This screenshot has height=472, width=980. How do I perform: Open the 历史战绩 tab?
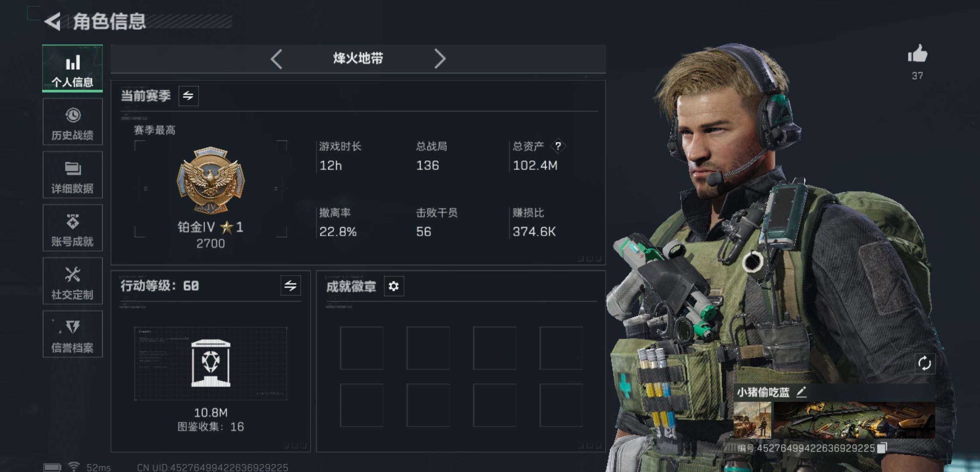[72, 121]
